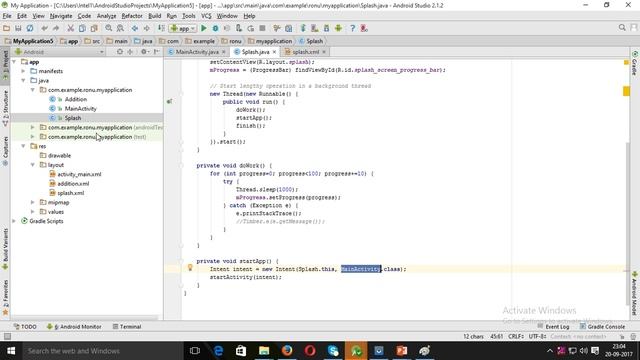Open the Event Log panel
Image resolution: width=640 pixels, height=360 pixels.
tap(553, 327)
